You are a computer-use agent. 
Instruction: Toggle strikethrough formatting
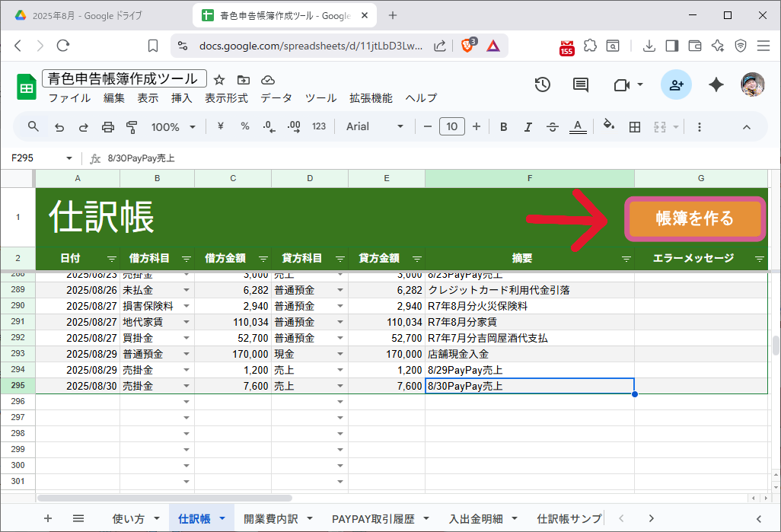click(x=553, y=126)
